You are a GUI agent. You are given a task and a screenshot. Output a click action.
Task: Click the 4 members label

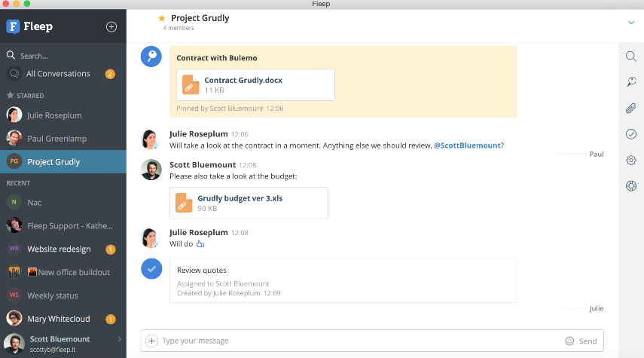(x=179, y=28)
